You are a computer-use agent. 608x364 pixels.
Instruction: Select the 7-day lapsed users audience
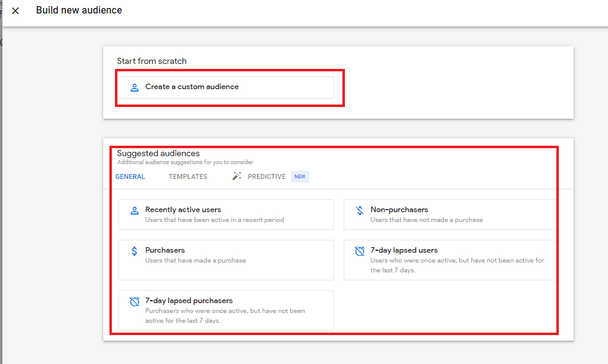coord(450,260)
